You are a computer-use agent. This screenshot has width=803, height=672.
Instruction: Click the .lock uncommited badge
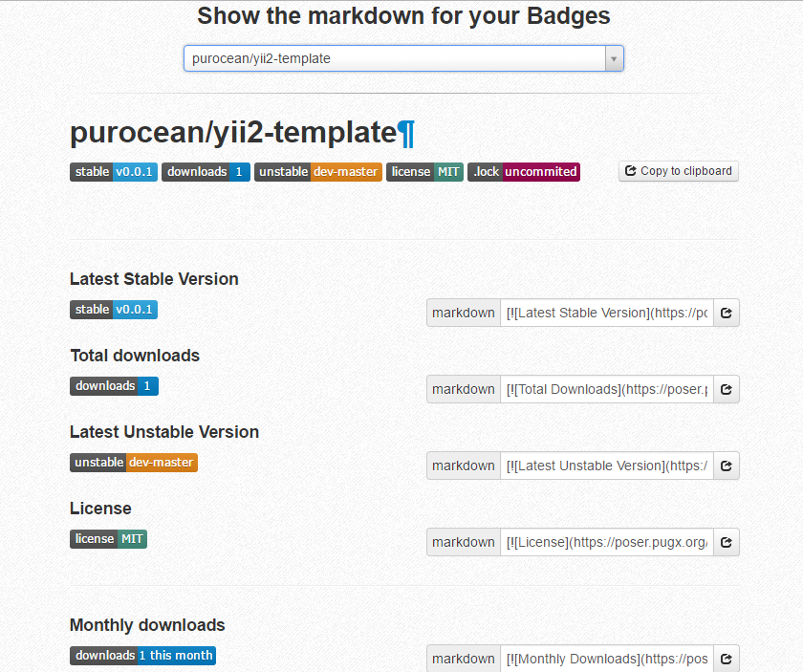coord(523,172)
